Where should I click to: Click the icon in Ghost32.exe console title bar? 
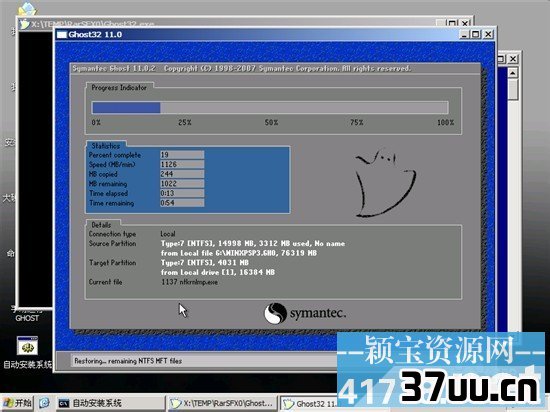24,24
